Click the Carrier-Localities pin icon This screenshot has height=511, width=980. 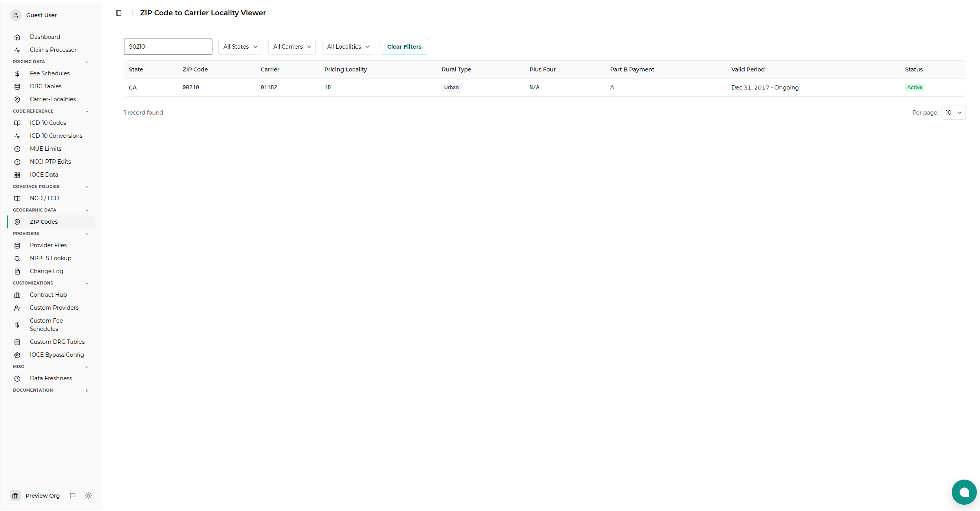(17, 100)
